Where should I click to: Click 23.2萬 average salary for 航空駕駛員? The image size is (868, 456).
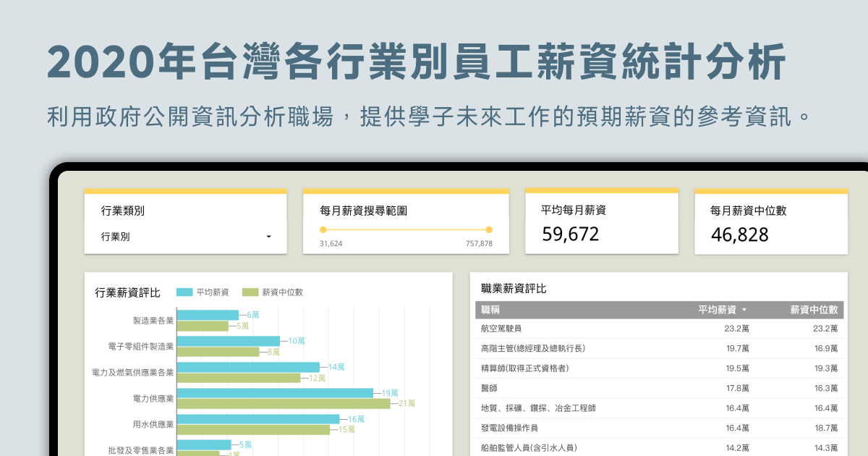(x=737, y=329)
